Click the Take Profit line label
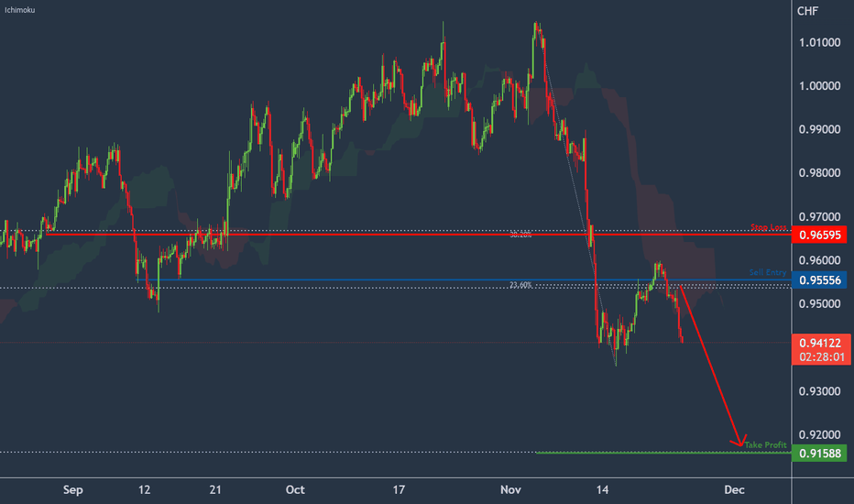 pos(765,445)
